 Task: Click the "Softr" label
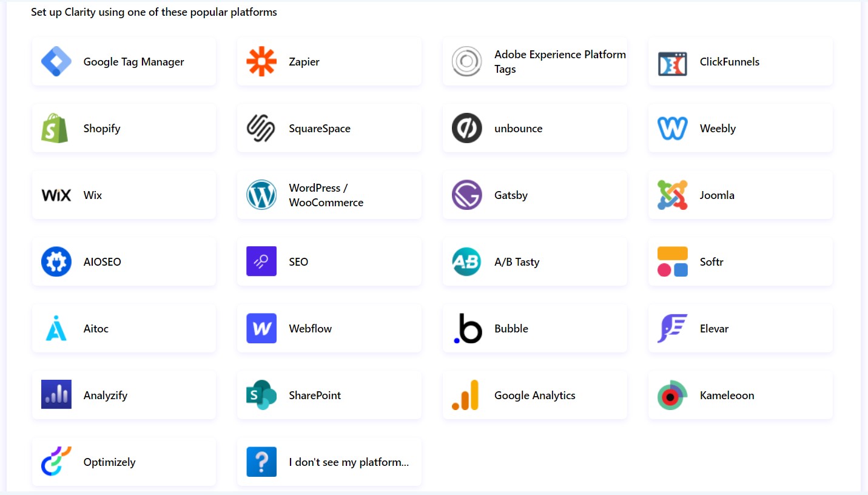coord(712,262)
